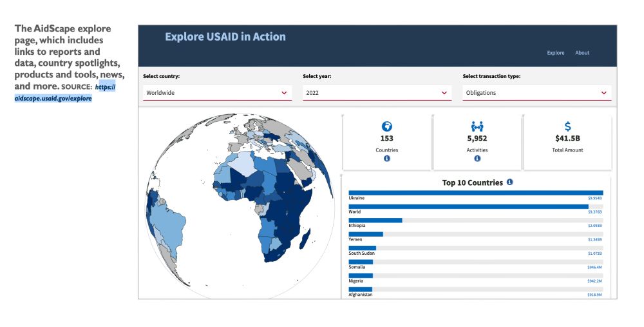This screenshot has width=644, height=327.
Task: Click the Total Amount label
Action: click(567, 150)
